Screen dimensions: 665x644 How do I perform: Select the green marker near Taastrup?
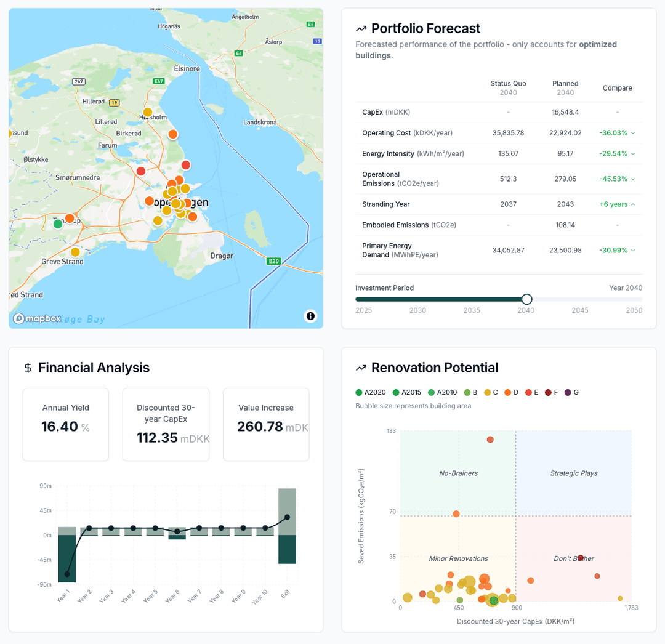(x=58, y=223)
